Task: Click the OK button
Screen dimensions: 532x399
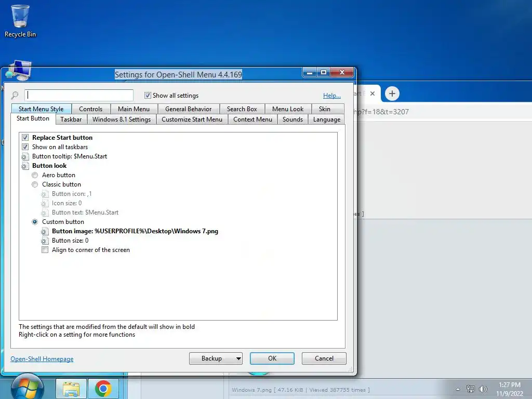Action: coord(272,358)
